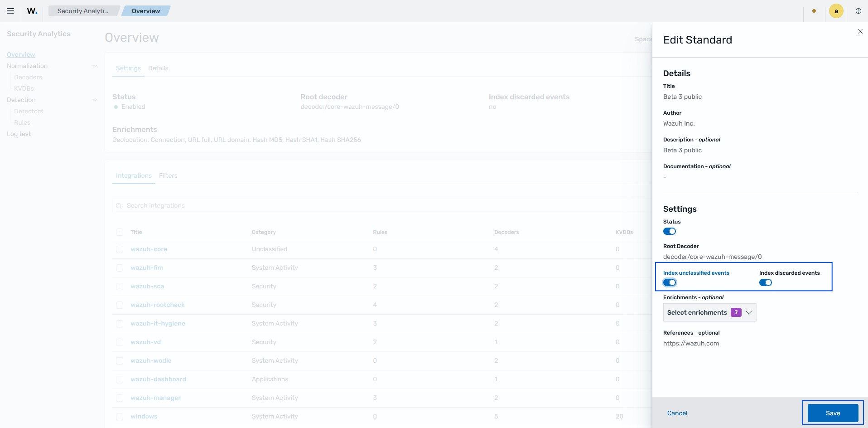Sort by the Decoders column header
The height and width of the screenshot is (428, 868).
point(506,232)
